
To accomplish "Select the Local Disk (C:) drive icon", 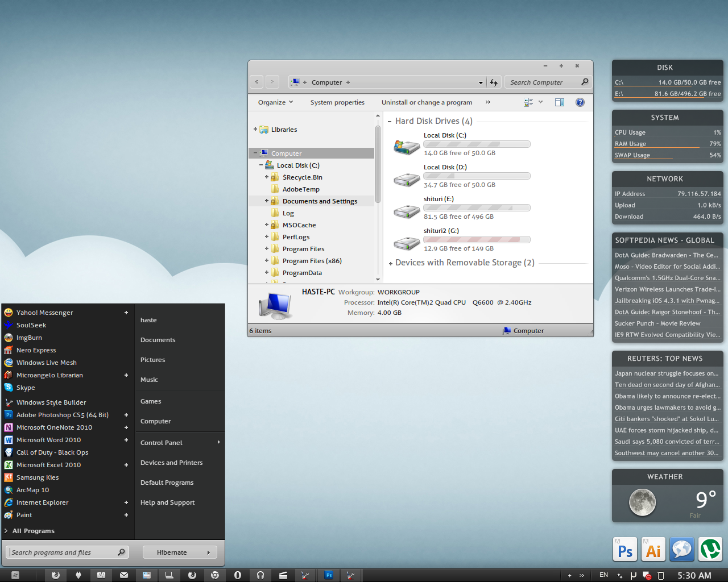I will [x=407, y=147].
